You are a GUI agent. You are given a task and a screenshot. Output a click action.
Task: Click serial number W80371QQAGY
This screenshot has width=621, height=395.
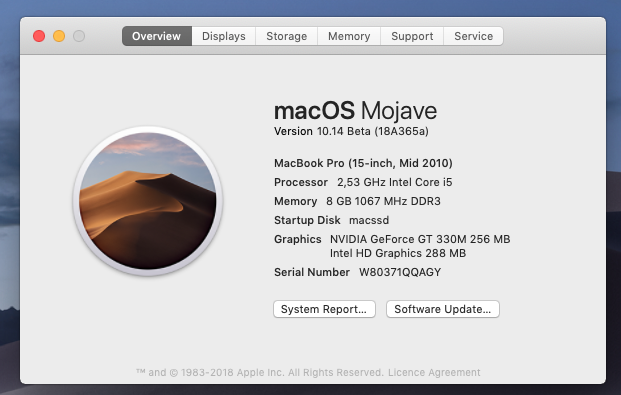click(400, 272)
